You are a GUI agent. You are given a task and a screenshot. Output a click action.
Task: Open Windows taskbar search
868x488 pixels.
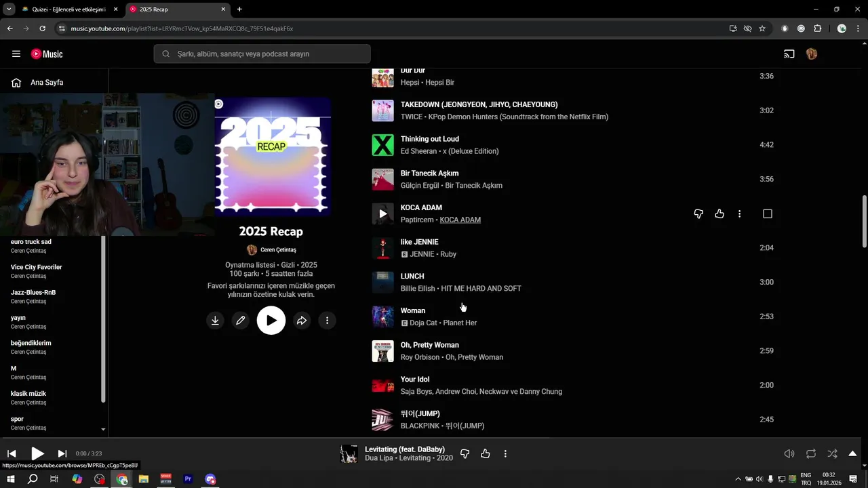33,479
